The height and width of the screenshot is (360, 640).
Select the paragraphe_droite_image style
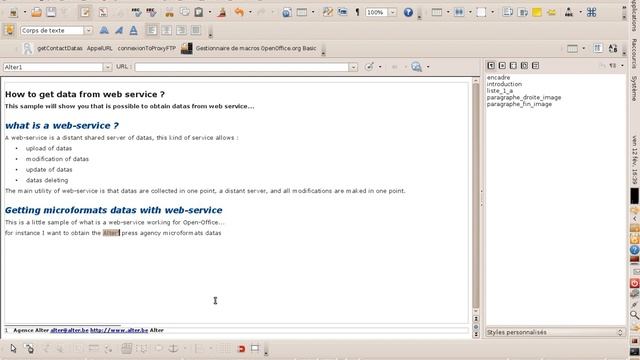coord(524,97)
